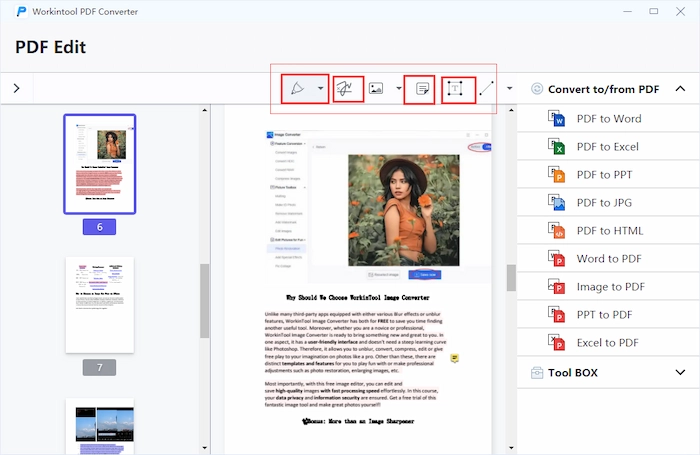Screen dimensions: 700x455
Task: Click the PDF to HTML icon
Action: [556, 230]
